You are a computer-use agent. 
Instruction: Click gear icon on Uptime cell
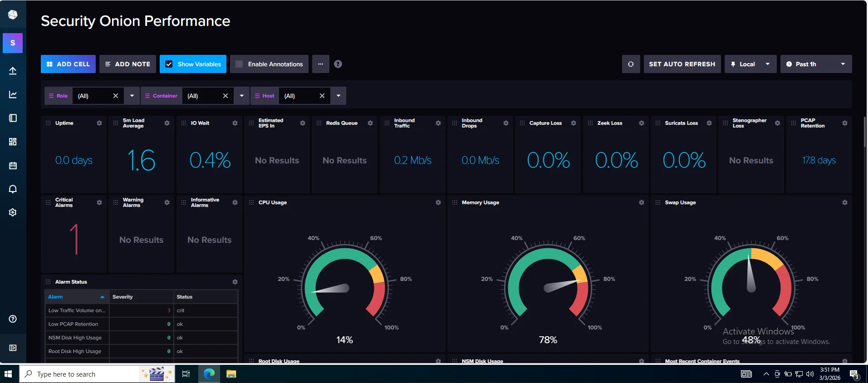coord(99,123)
